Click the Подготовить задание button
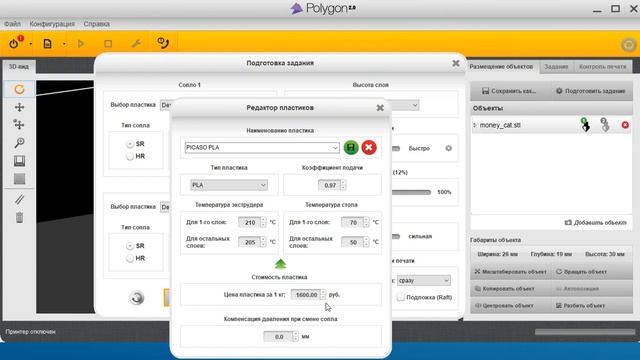This screenshot has width=640, height=360. [591, 91]
